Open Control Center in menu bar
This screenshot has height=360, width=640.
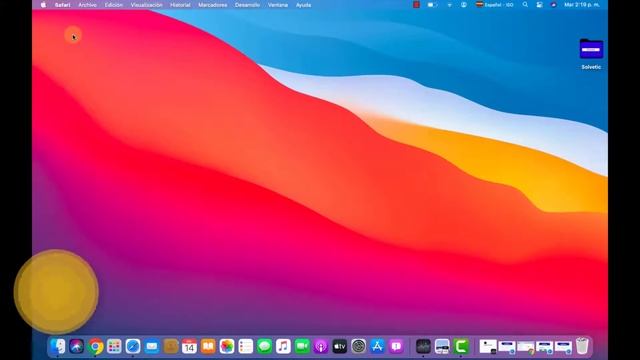(x=540, y=5)
